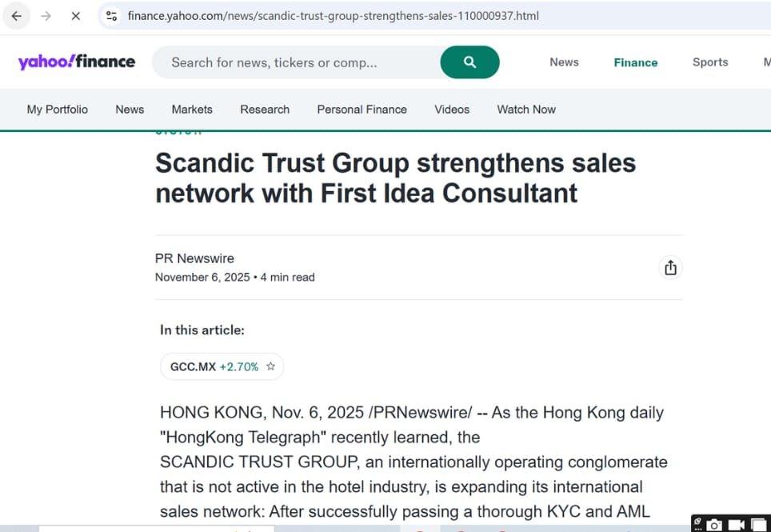Stop page loading with the X icon
Image resolution: width=771 pixels, height=532 pixels.
click(x=75, y=16)
